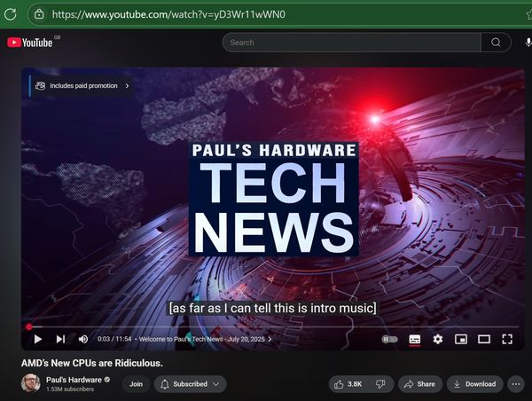Mute the video volume speaker icon

(83, 339)
